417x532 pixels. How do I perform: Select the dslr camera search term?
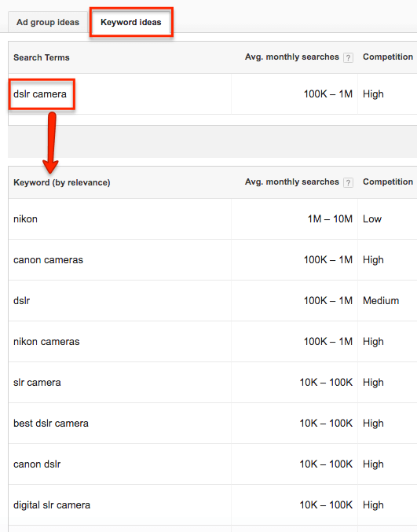coord(40,94)
